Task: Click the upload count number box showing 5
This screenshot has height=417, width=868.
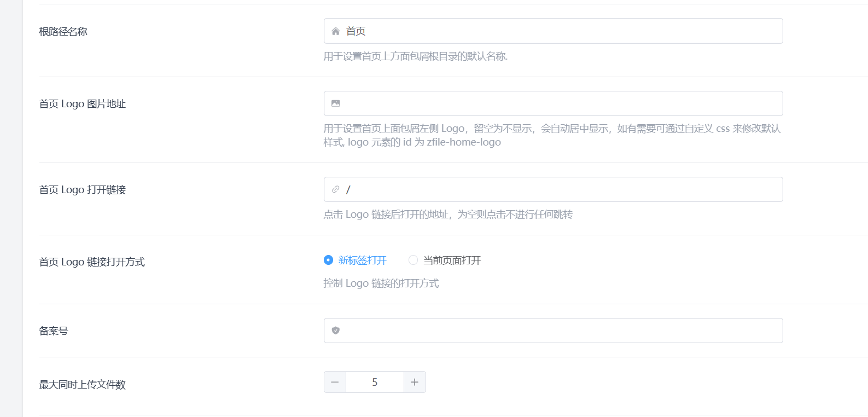Action: (x=375, y=382)
